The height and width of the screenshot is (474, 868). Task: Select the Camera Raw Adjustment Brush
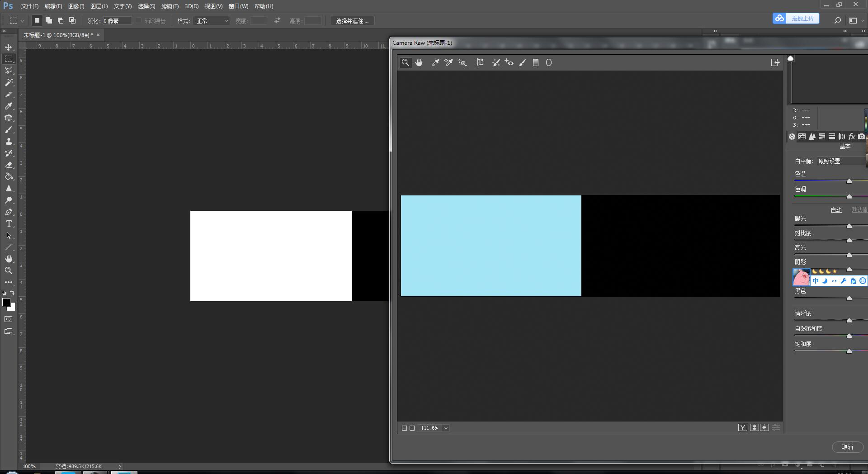(x=523, y=63)
